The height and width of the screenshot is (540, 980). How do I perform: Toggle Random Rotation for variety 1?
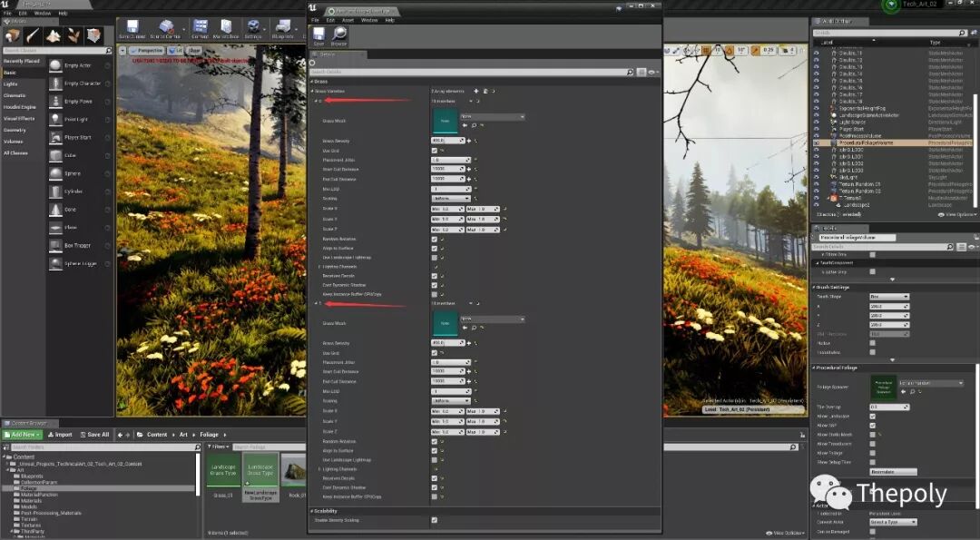click(435, 441)
